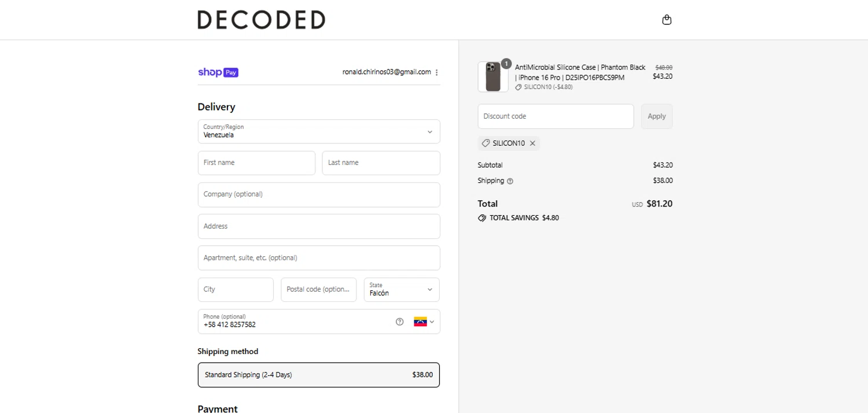
Task: Open the State dropdown showing Falcón
Action: [x=402, y=289]
